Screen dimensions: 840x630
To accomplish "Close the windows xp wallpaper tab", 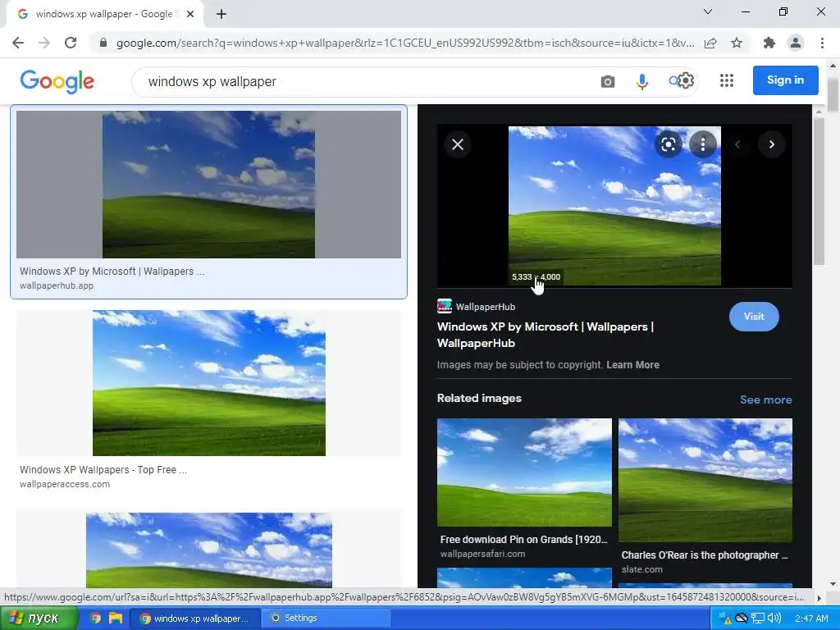I will coord(190,14).
